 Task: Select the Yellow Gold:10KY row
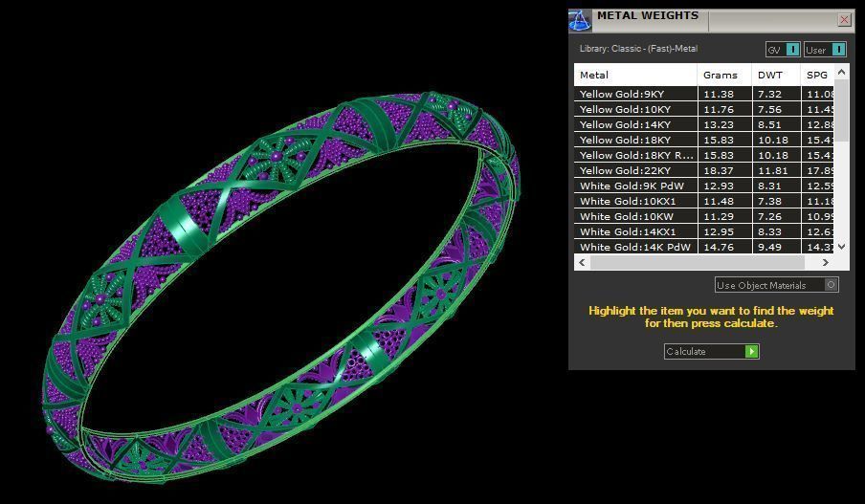pyautogui.click(x=704, y=109)
